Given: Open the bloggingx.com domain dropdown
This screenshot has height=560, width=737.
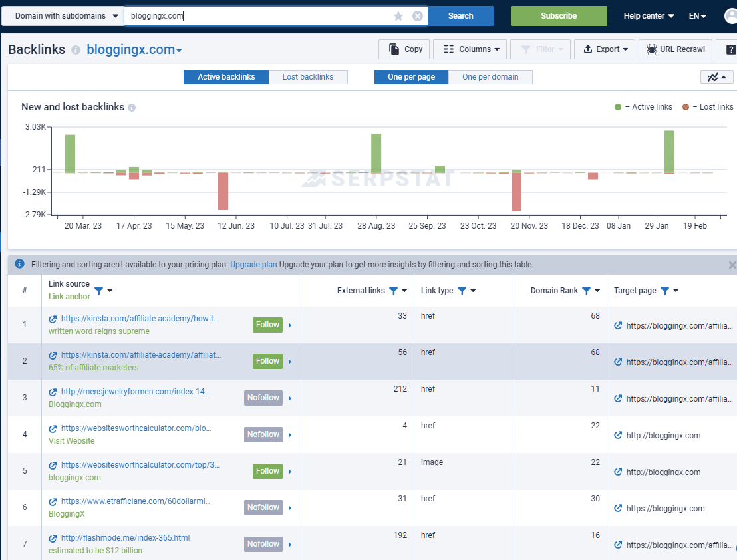Looking at the screenshot, I should tap(134, 49).
